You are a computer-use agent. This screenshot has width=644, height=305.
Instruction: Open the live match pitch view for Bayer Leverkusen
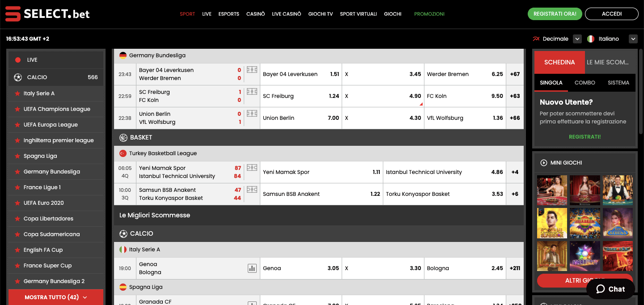pyautogui.click(x=251, y=70)
